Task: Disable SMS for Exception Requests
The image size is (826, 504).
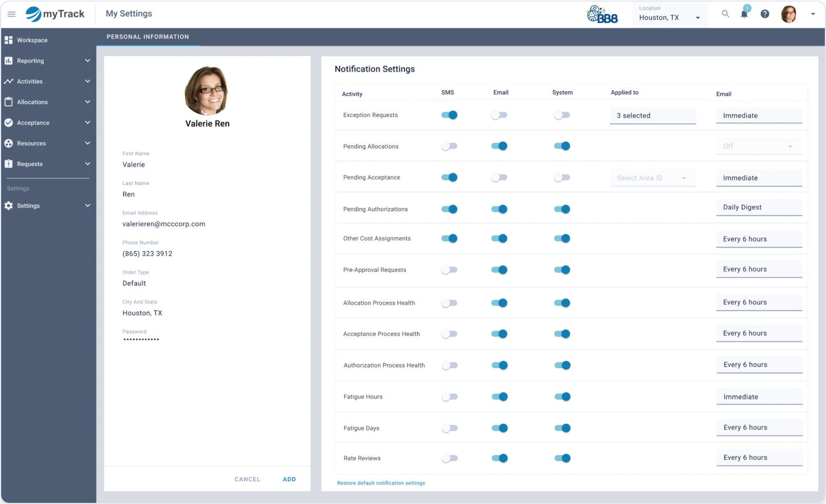Action: [449, 115]
